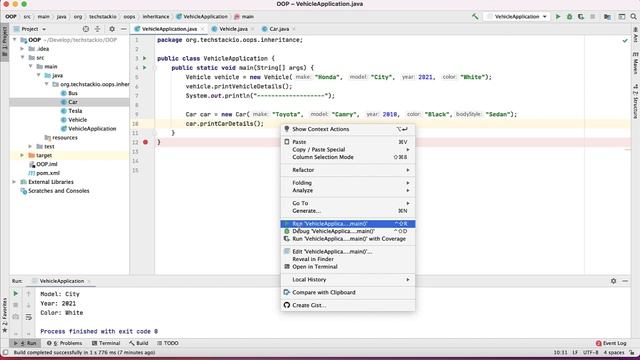Click the up arrow in Run panel

click(29, 293)
